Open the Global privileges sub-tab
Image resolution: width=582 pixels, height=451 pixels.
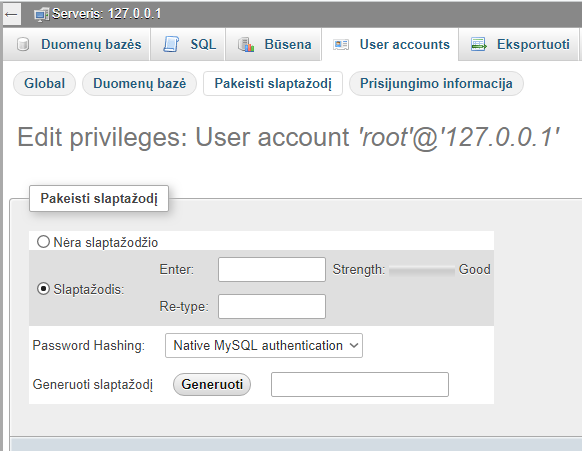pyautogui.click(x=45, y=84)
